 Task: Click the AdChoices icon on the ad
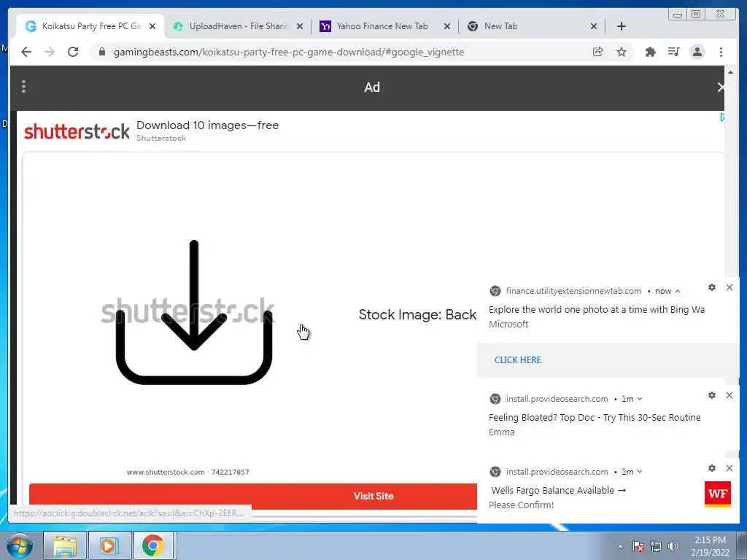point(722,117)
